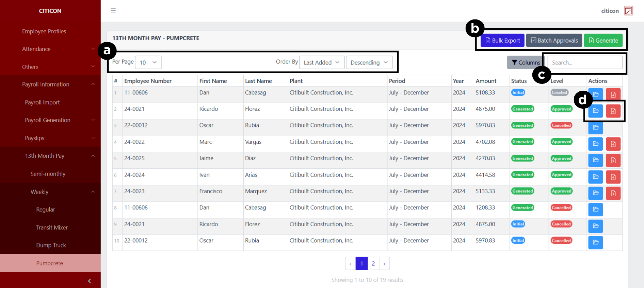Click the Search input field
The width and height of the screenshot is (644, 288).
click(585, 63)
